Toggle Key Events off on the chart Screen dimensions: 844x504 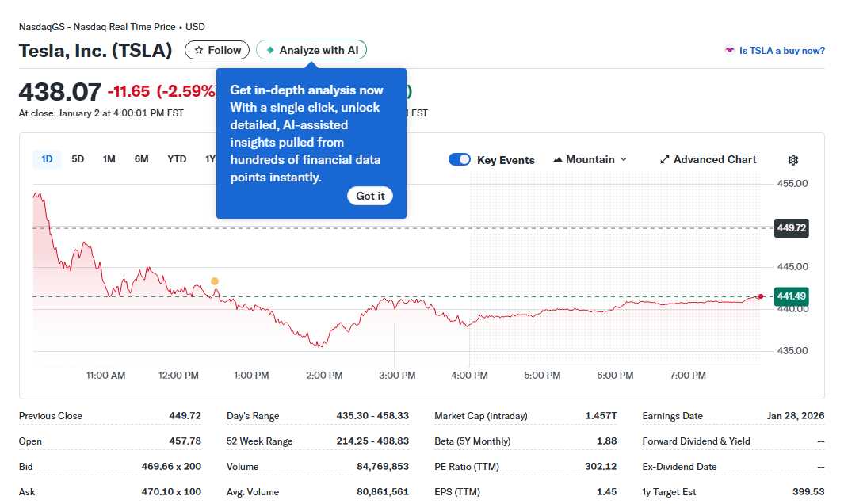(x=460, y=159)
